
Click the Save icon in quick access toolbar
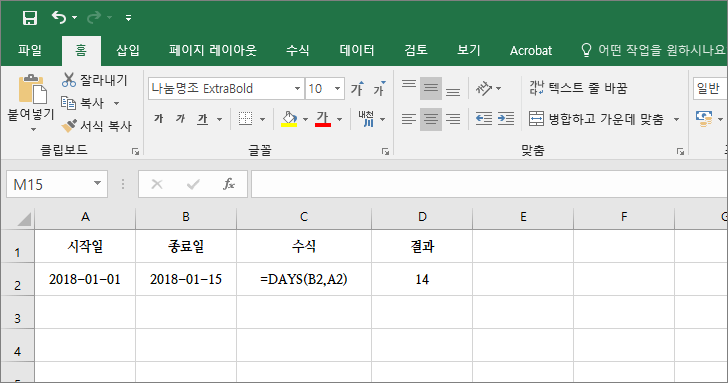[x=30, y=18]
